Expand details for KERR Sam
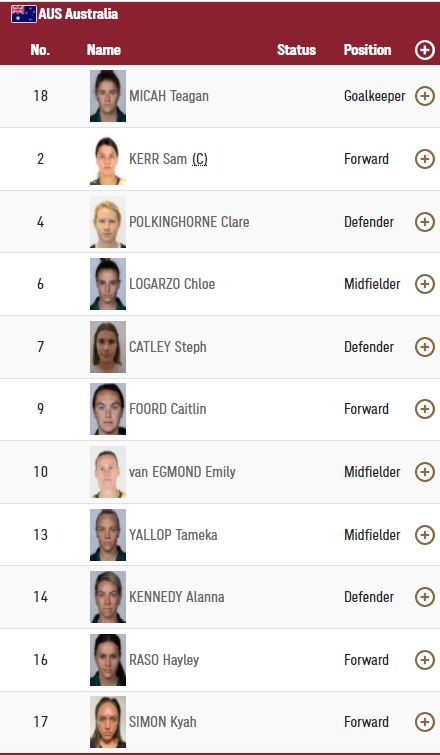The width and height of the screenshot is (440, 755). point(425,159)
